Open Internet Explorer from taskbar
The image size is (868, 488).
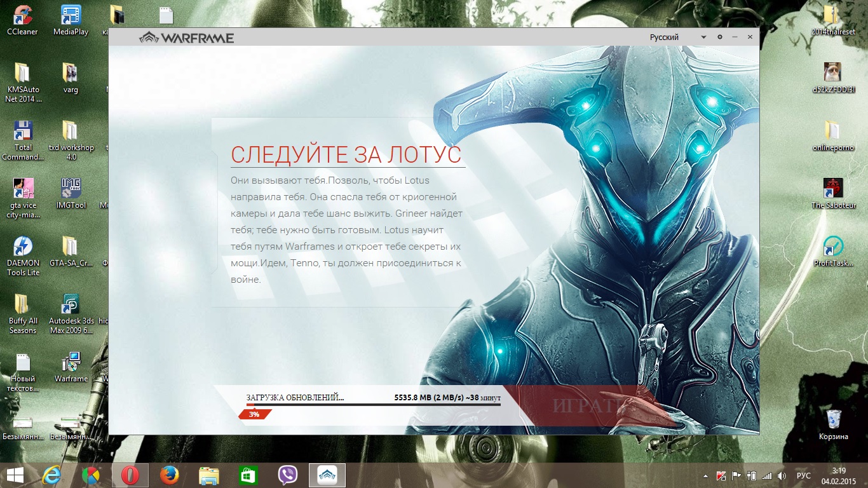click(x=52, y=475)
